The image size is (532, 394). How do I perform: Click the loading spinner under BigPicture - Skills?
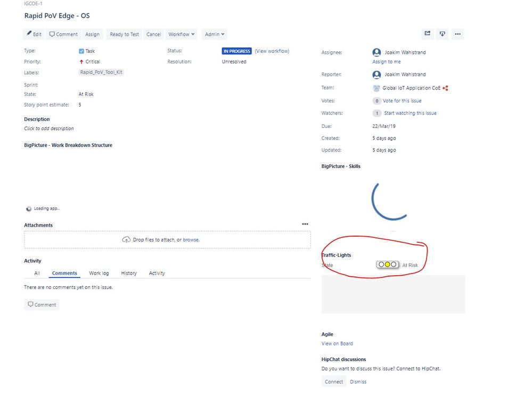pos(390,202)
